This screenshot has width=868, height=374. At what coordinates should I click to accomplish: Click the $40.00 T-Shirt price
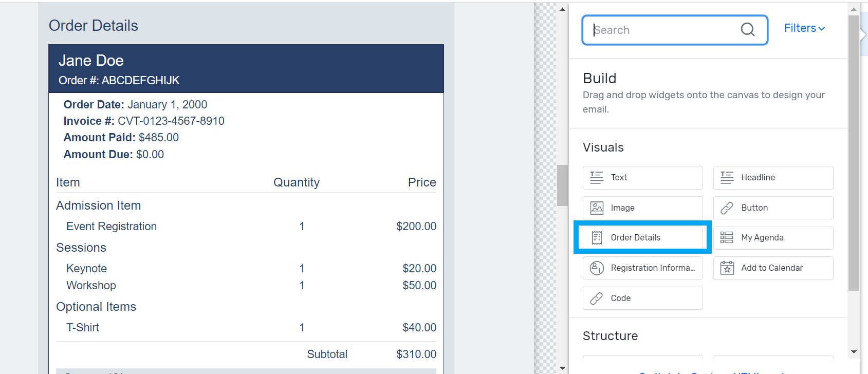click(x=419, y=328)
